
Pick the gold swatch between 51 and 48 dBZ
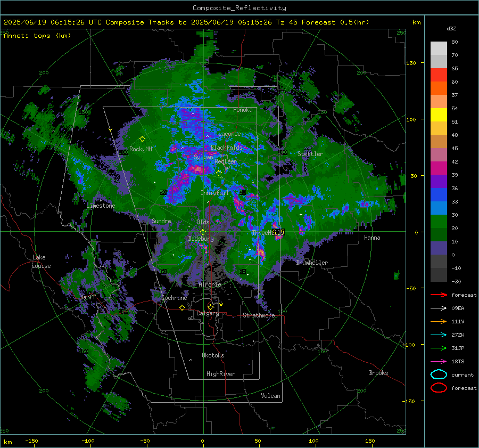[439, 128]
